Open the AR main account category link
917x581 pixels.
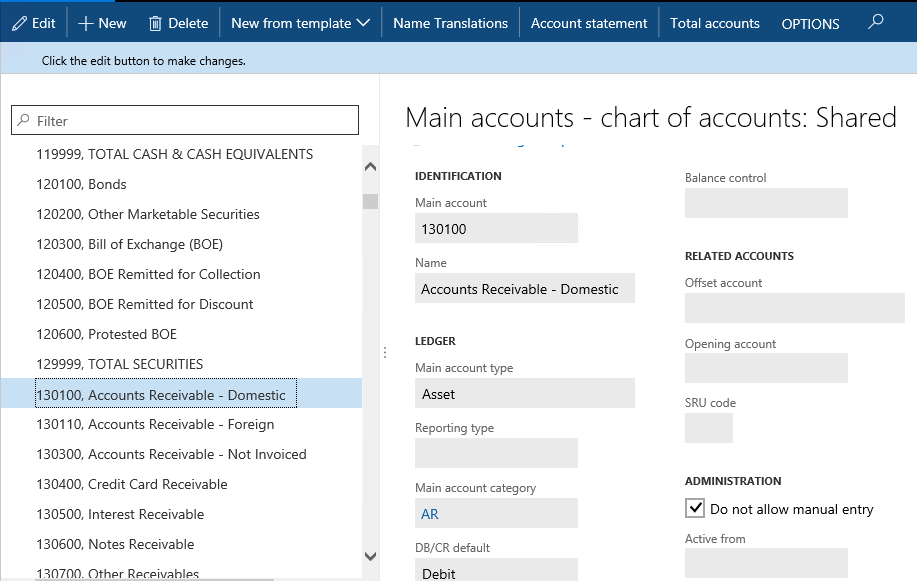[430, 514]
